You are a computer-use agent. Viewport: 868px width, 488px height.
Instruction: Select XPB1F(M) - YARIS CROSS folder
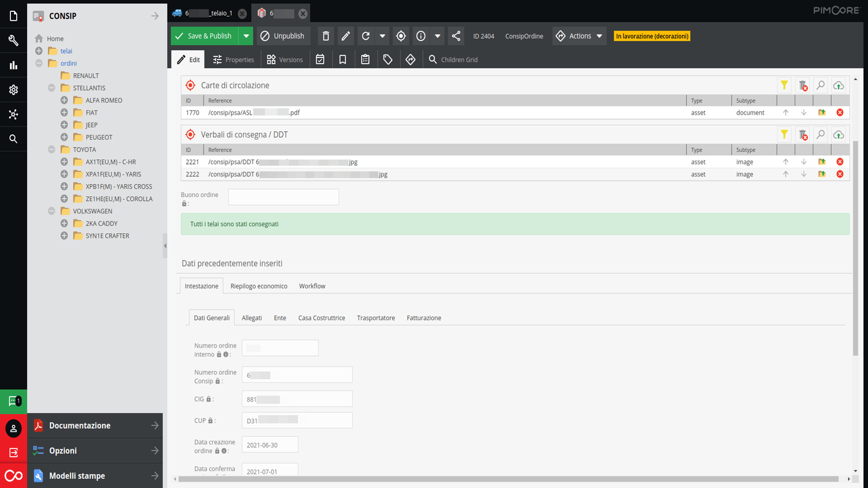pos(118,187)
